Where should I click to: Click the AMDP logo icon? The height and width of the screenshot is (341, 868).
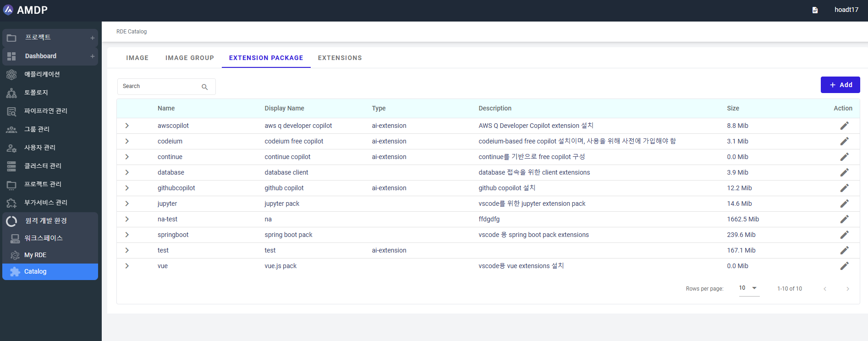(8, 10)
